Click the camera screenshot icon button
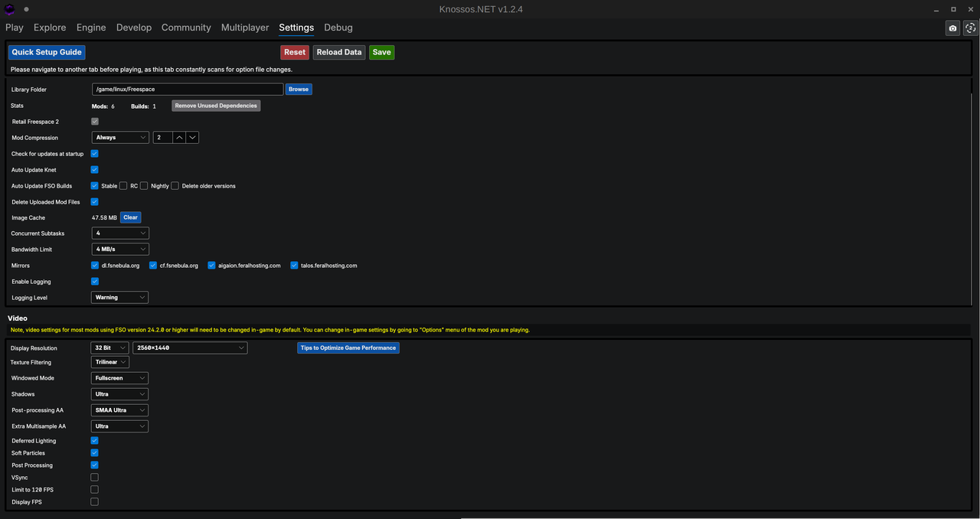This screenshot has width=980, height=519. point(952,28)
